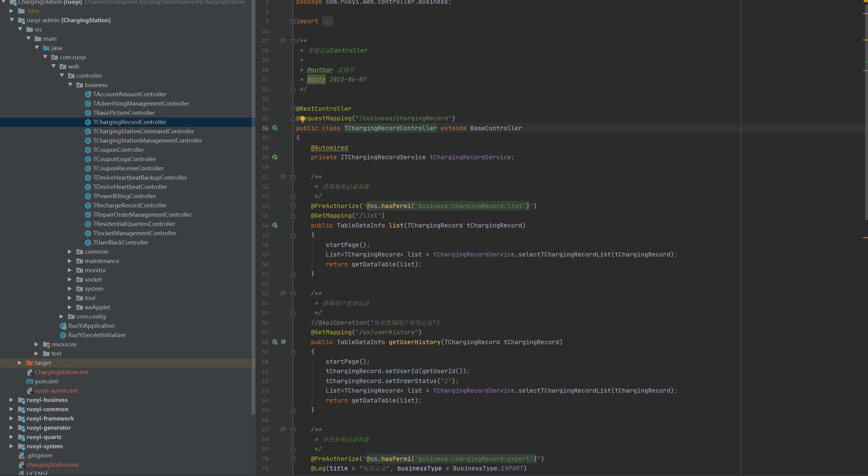The width and height of the screenshot is (868, 476).
Task: Collapse the business package in the tree
Action: click(x=70, y=85)
